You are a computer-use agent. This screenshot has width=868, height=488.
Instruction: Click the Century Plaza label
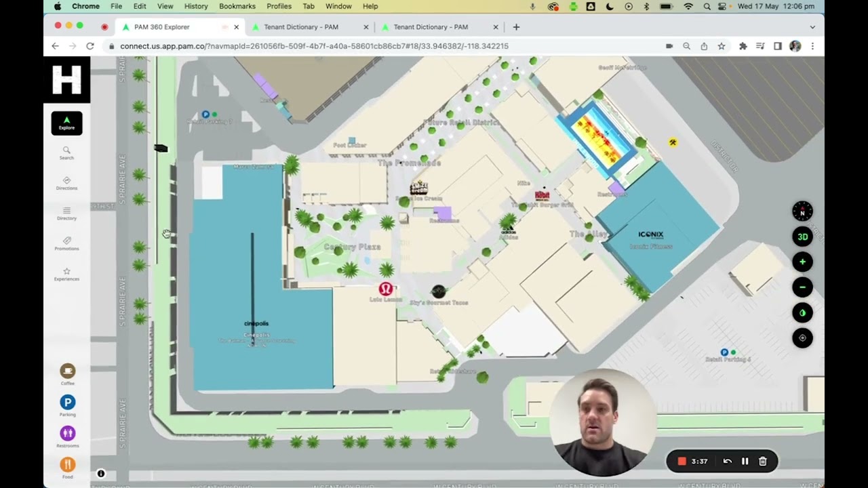352,247
